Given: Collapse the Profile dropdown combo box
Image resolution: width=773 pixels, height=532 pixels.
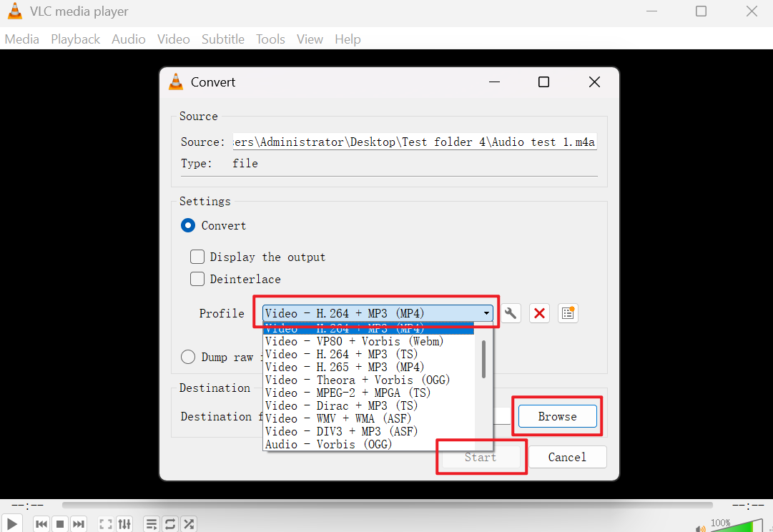Looking at the screenshot, I should [x=378, y=313].
